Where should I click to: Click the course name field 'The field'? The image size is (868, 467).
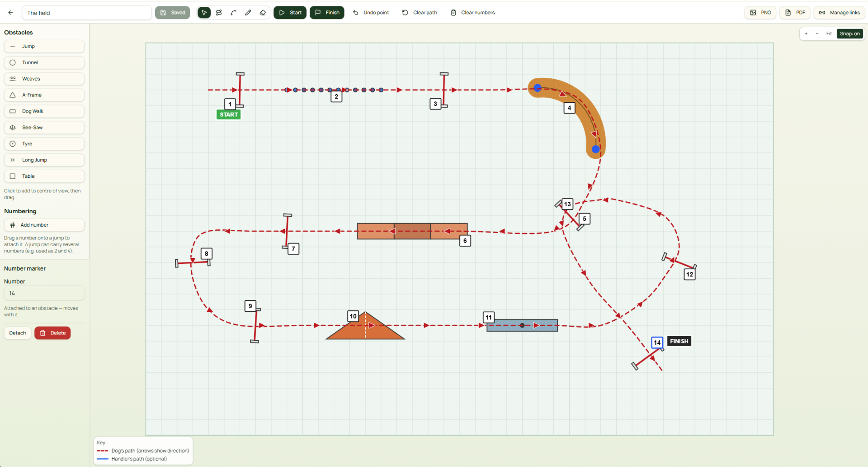[x=87, y=13]
